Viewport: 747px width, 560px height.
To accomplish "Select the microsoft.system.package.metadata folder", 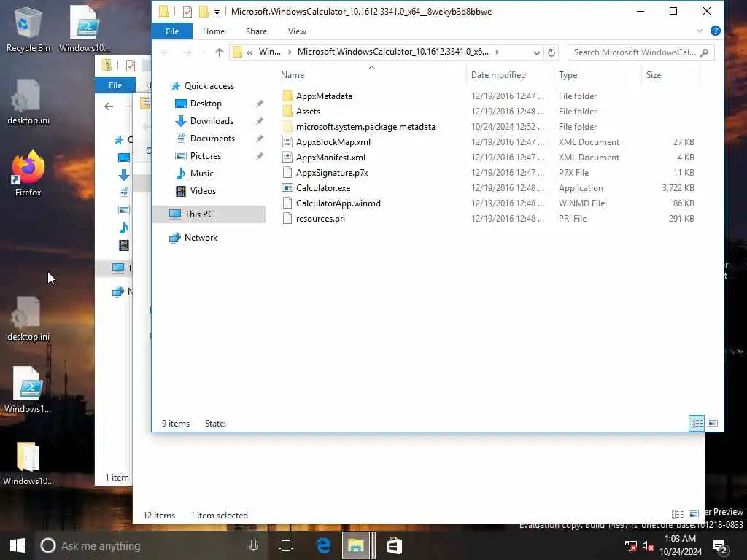I will 365,127.
